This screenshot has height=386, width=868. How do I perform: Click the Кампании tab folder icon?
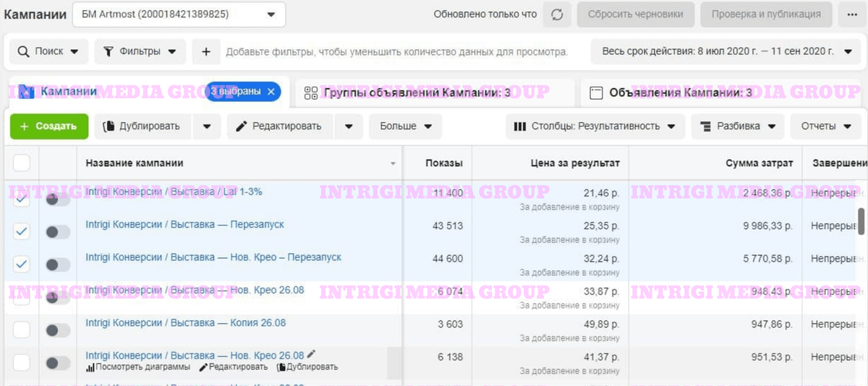25,91
